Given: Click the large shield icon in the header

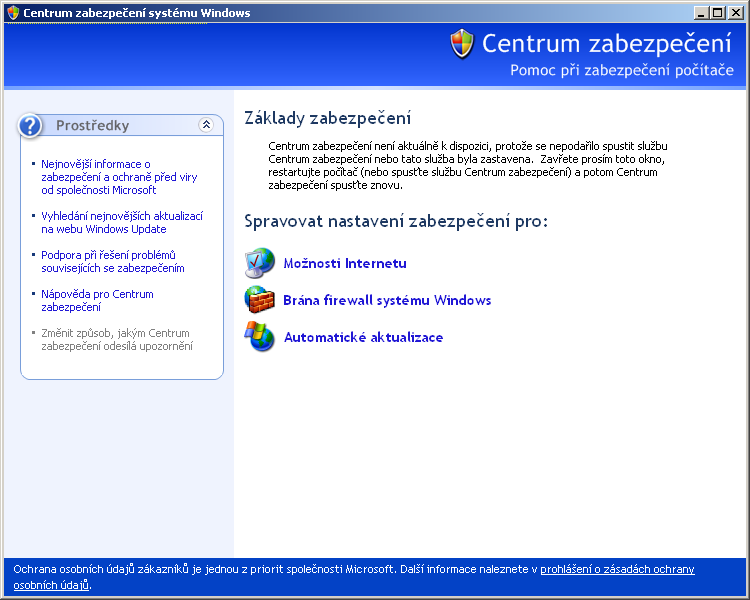Looking at the screenshot, I should pyautogui.click(x=462, y=43).
